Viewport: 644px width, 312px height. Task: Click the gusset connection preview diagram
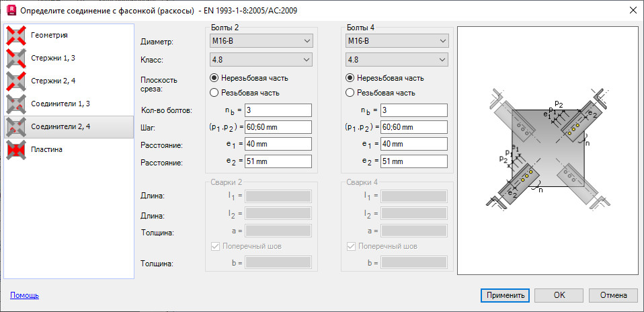[x=548, y=151]
